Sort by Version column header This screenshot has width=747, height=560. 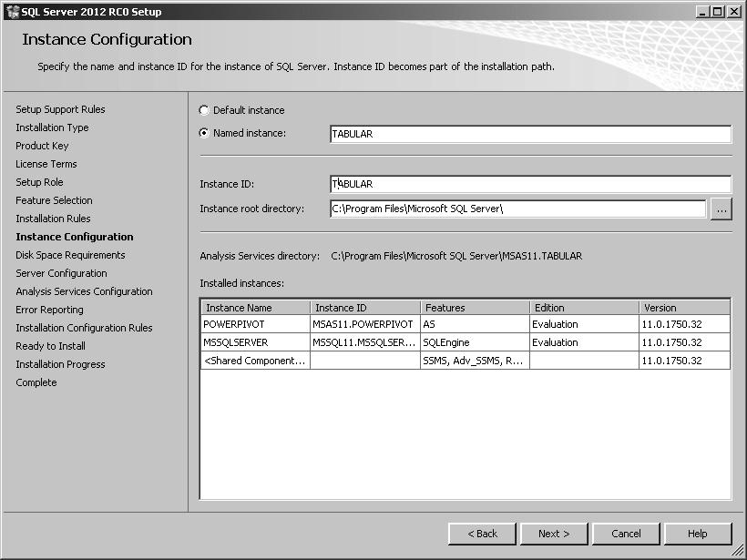pyautogui.click(x=684, y=308)
